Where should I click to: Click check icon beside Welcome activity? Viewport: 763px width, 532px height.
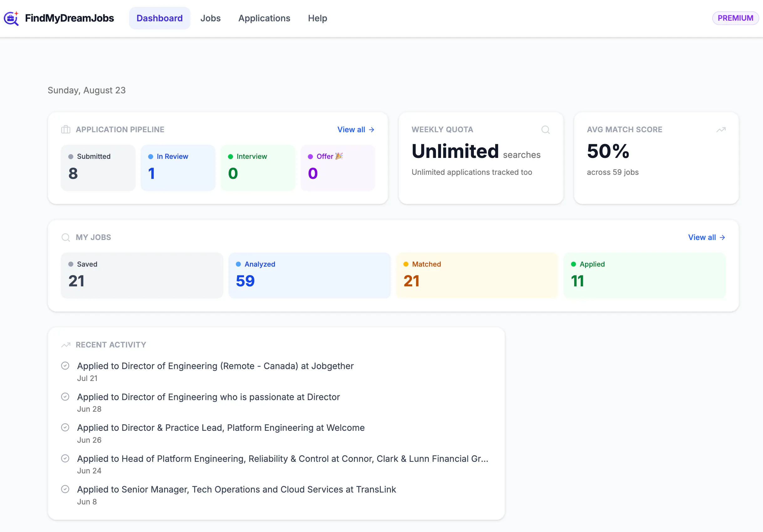65,427
